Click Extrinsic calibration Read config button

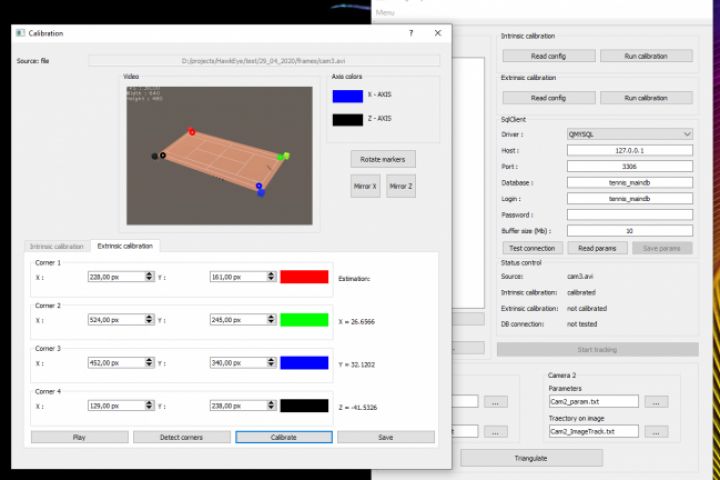[549, 98]
